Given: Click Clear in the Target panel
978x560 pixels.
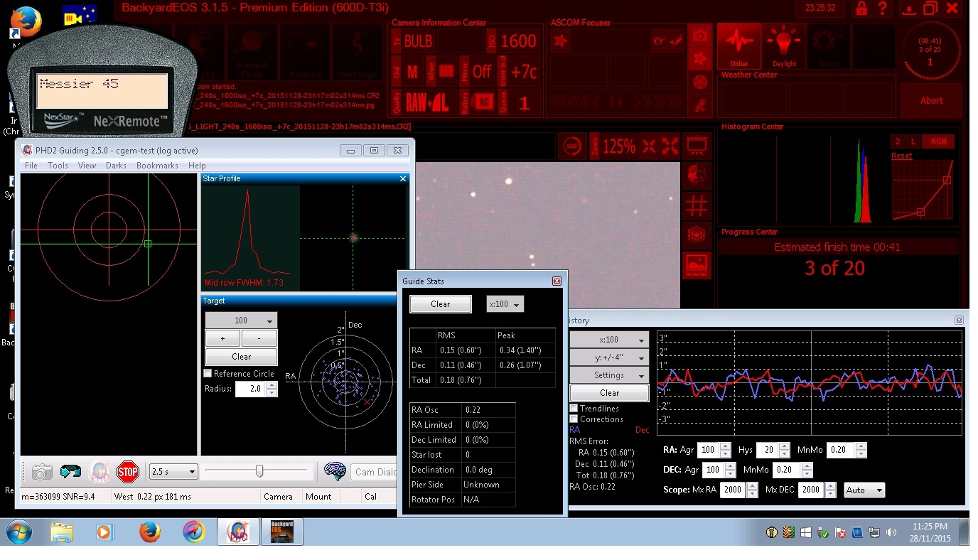Looking at the screenshot, I should coord(241,357).
